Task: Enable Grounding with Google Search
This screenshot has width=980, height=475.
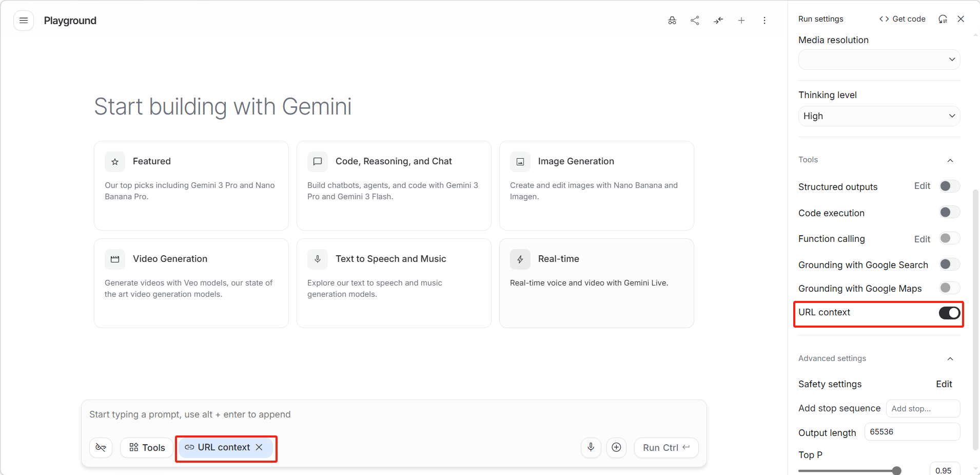Action: coord(949,264)
